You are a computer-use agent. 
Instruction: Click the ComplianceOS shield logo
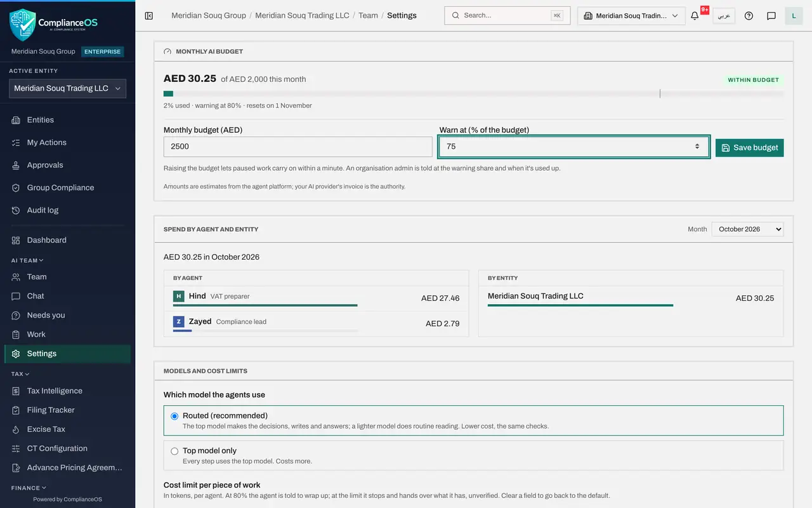point(23,24)
